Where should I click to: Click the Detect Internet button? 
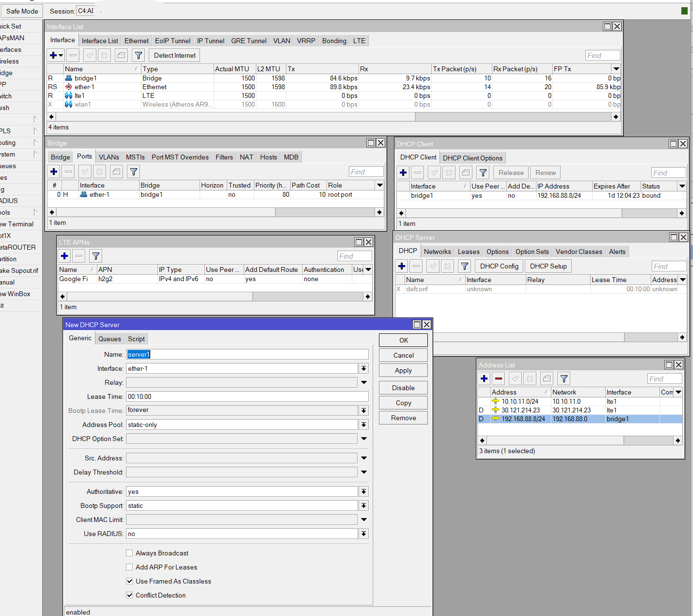pyautogui.click(x=174, y=55)
